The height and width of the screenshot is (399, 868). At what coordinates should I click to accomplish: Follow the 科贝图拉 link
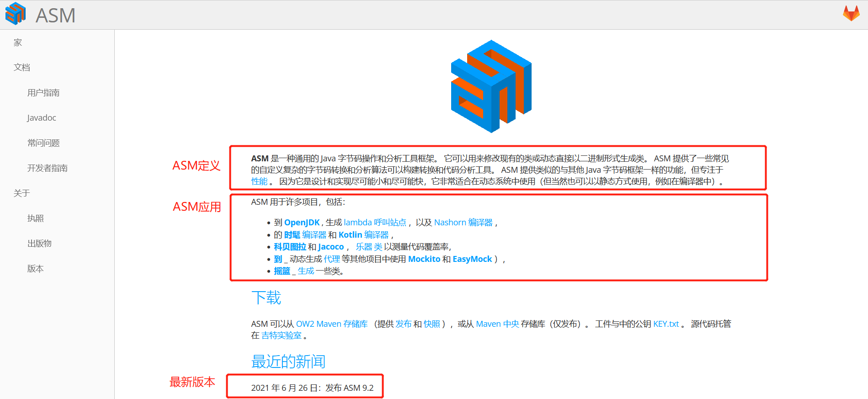pyautogui.click(x=290, y=247)
